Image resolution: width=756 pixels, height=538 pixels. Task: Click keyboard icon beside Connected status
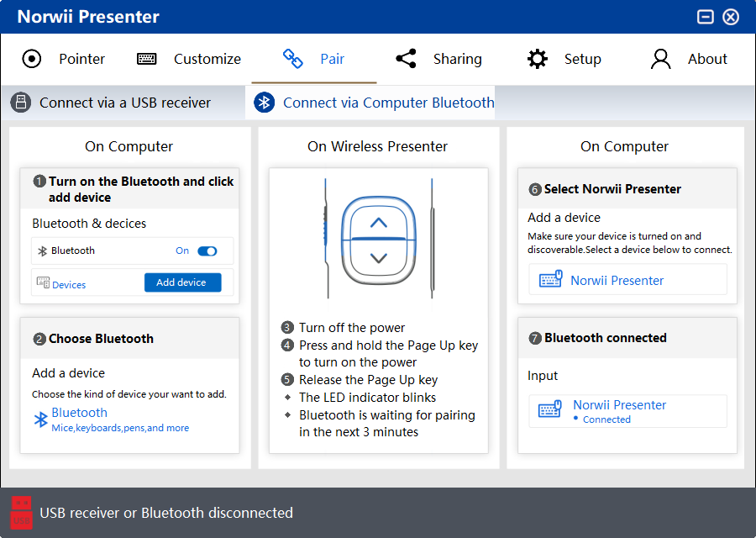click(550, 409)
